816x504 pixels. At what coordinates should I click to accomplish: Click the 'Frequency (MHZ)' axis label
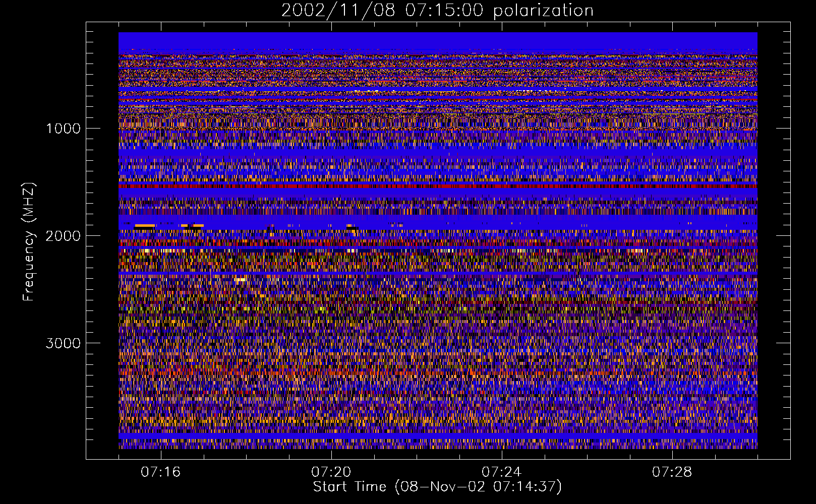pos(29,242)
